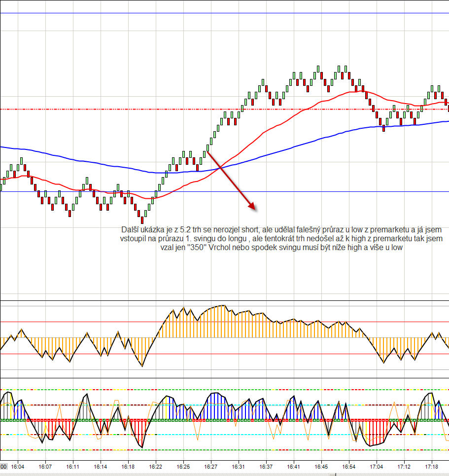Select the annotation line starting "vzal jen "350""

click(281, 248)
